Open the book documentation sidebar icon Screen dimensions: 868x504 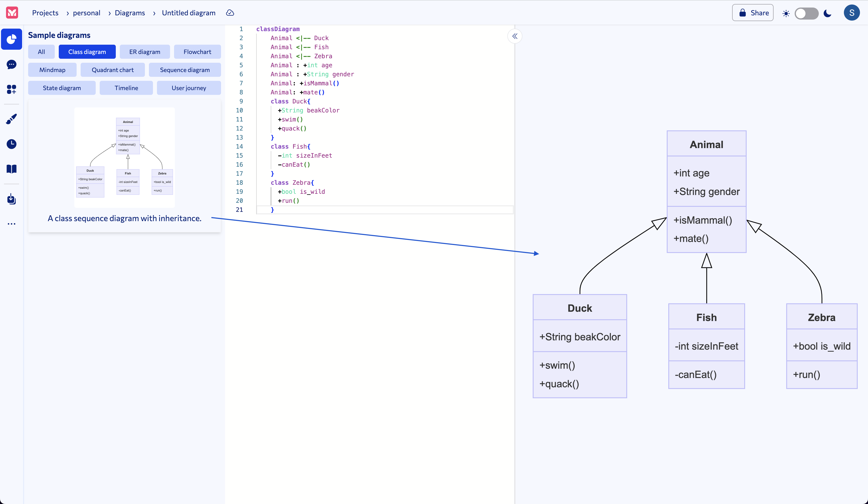click(x=11, y=169)
